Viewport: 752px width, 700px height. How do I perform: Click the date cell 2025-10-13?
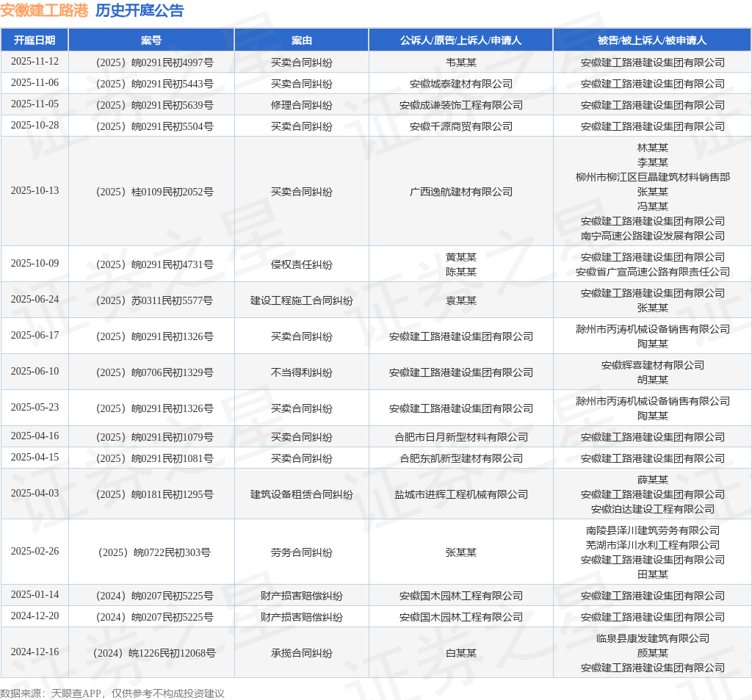click(35, 190)
